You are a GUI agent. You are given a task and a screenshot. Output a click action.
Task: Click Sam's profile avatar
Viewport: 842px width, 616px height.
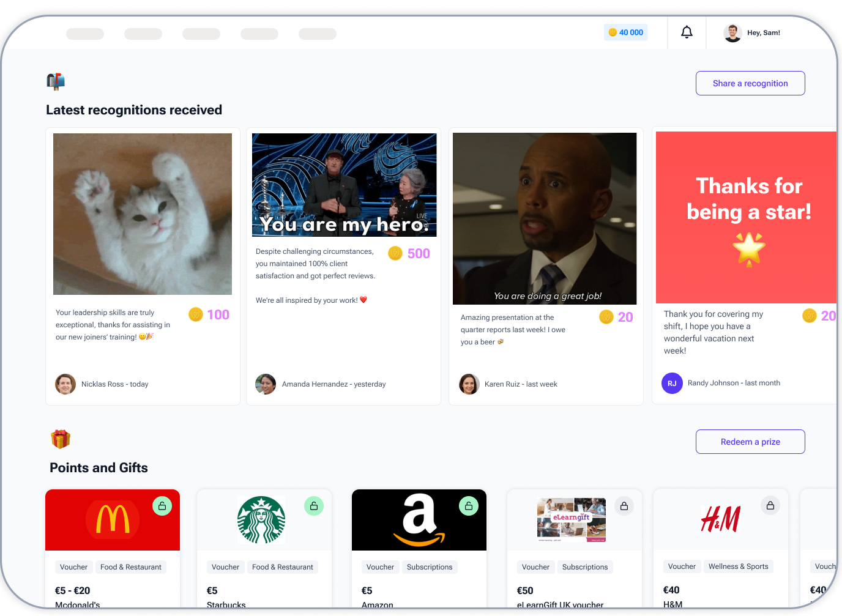pos(732,33)
